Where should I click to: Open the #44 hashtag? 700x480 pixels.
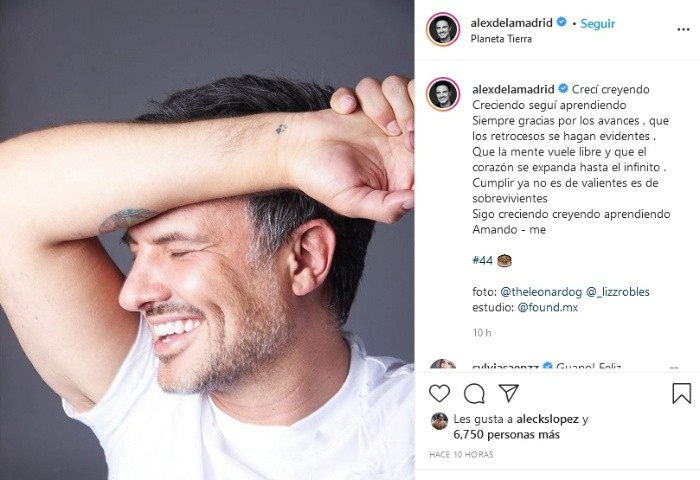click(x=482, y=260)
